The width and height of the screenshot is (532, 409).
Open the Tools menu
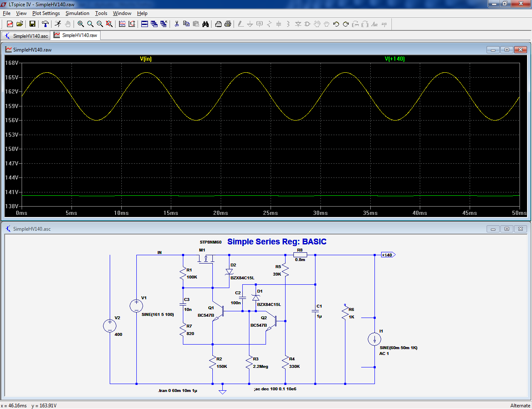[101, 13]
